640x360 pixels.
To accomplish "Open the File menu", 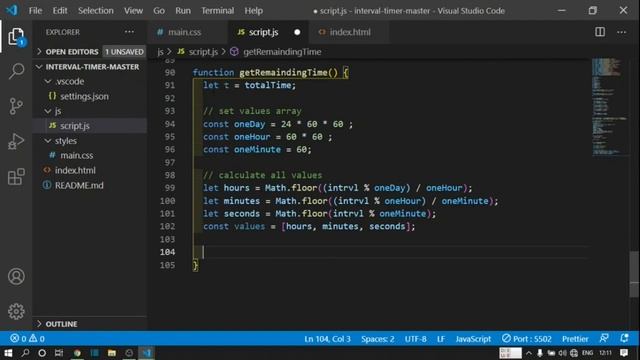I will coord(35,11).
